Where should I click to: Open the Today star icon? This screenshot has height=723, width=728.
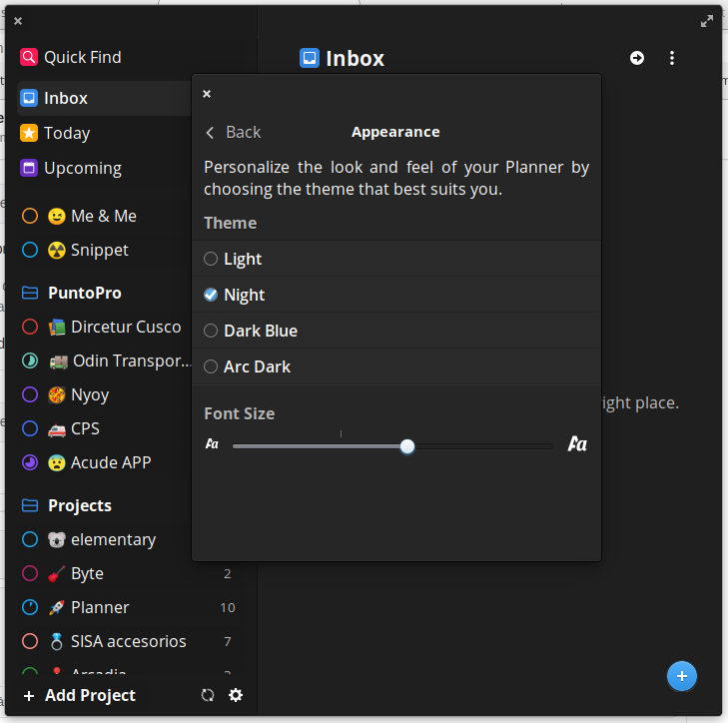pos(29,133)
